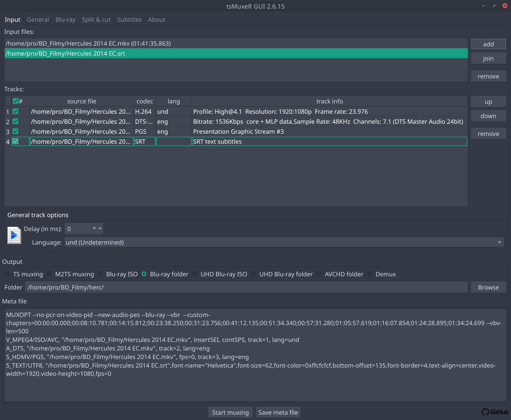
Task: Browse for an output folder
Action: pyautogui.click(x=488, y=287)
